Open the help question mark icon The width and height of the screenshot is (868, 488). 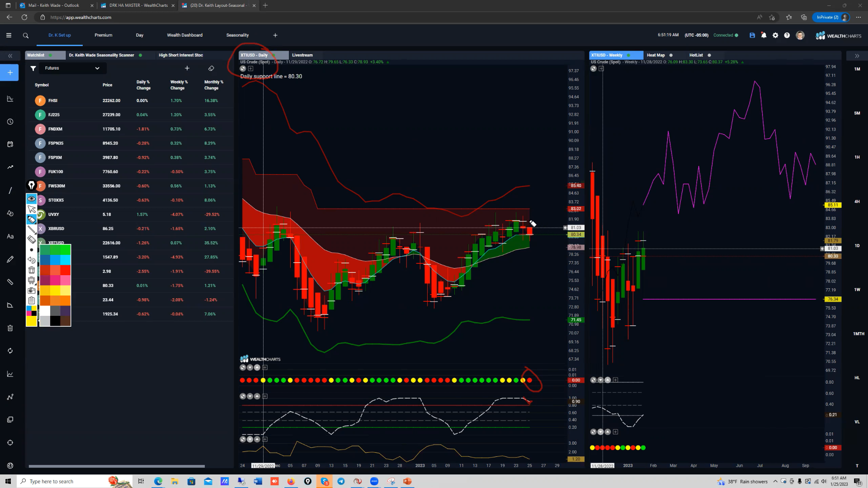tap(787, 35)
